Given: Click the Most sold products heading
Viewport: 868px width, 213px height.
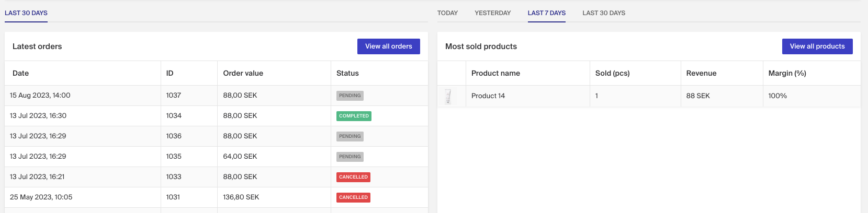Looking at the screenshot, I should click(x=481, y=46).
